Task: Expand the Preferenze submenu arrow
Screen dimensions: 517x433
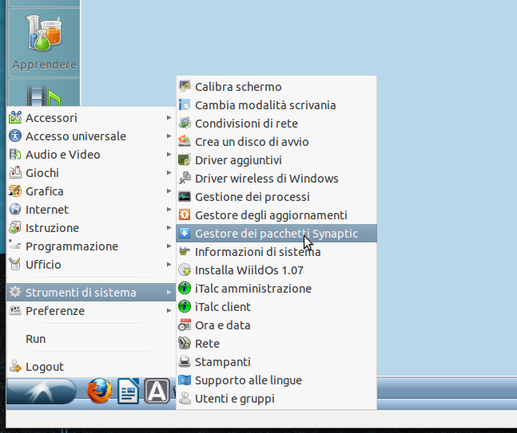Action: click(169, 311)
